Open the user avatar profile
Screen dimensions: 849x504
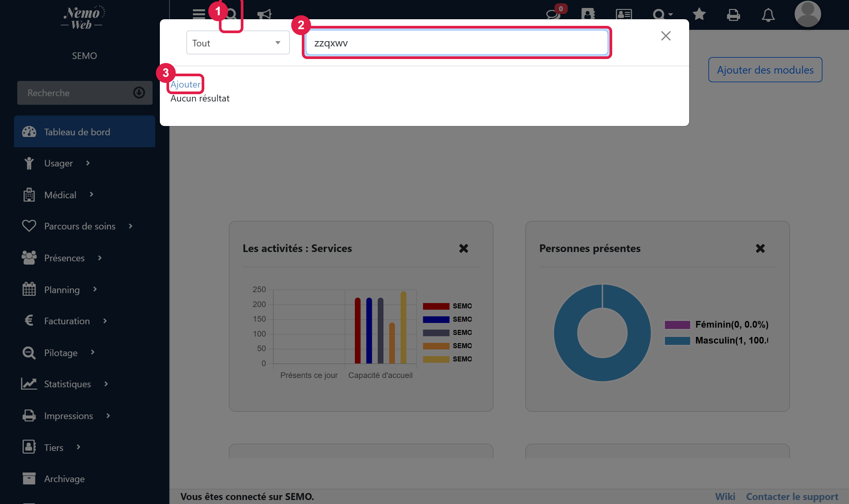[808, 14]
